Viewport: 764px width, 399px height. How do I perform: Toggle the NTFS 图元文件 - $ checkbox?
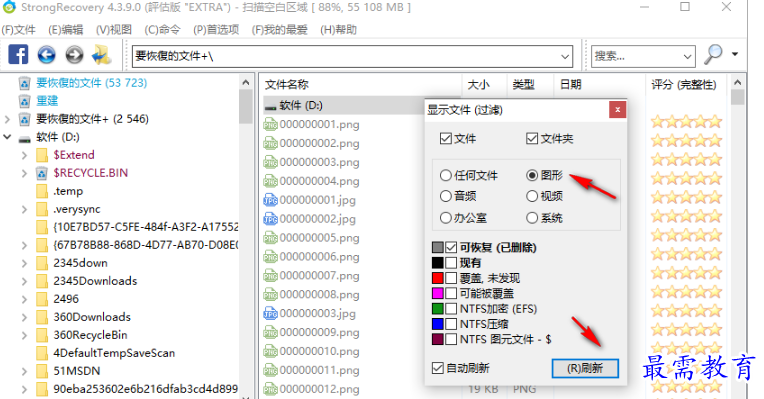[x=451, y=339]
